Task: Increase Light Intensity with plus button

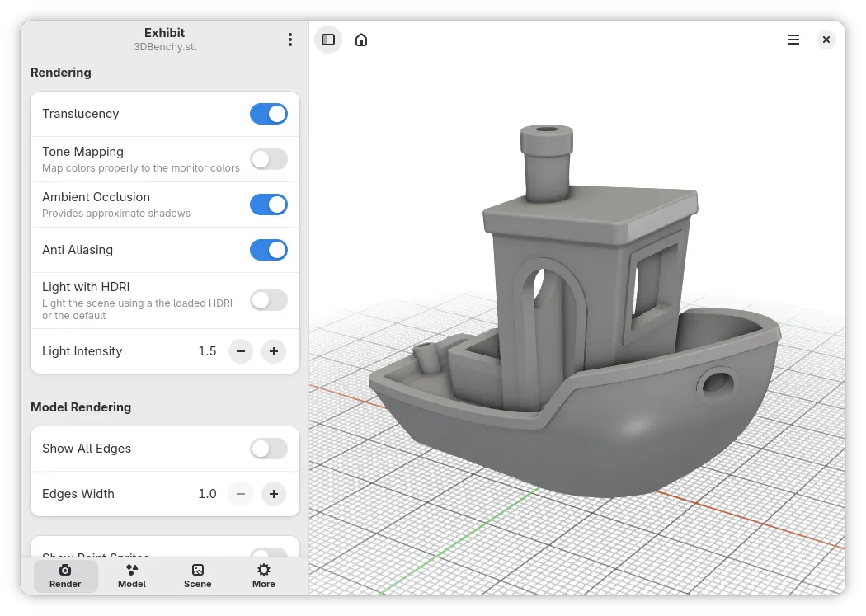Action: click(274, 351)
